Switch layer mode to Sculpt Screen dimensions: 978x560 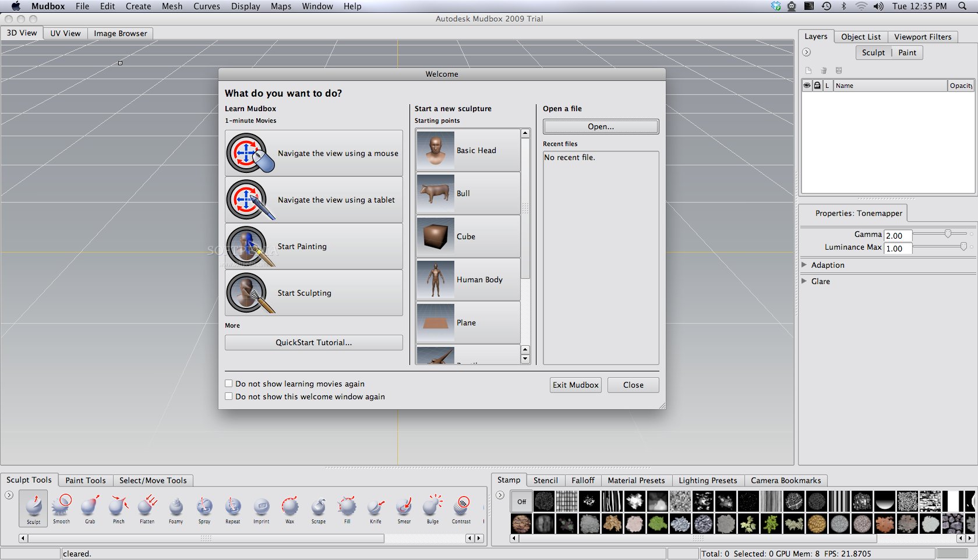(x=873, y=52)
